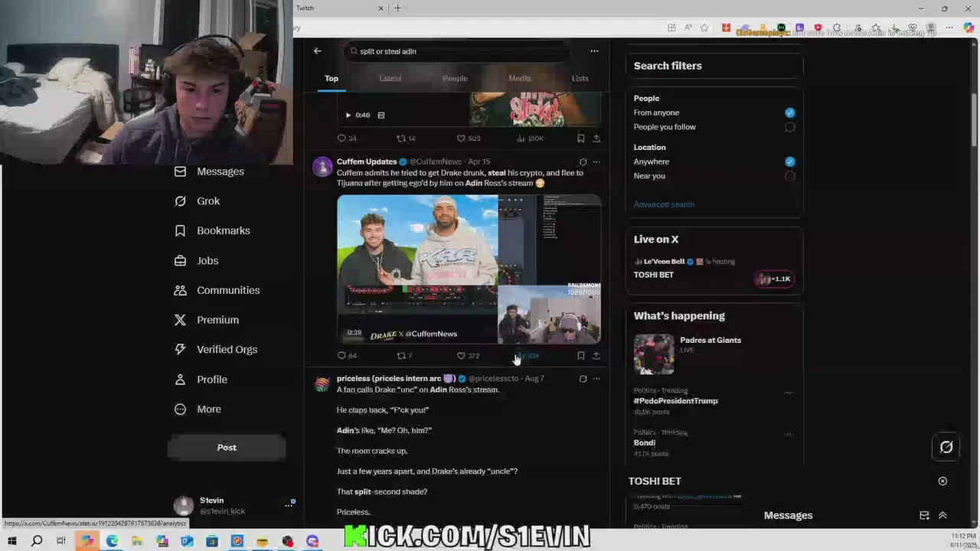Open Profile in the left sidebar
The height and width of the screenshot is (551, 980).
(x=201, y=380)
